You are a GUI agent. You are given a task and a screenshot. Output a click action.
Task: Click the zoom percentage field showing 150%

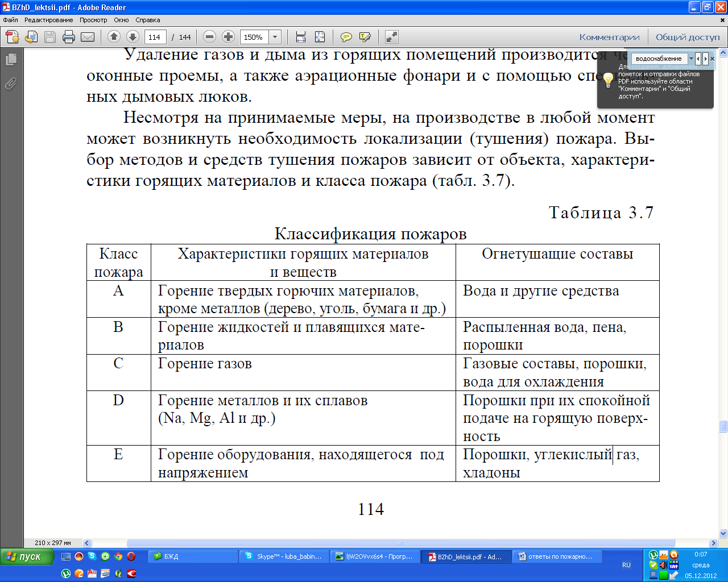point(254,37)
